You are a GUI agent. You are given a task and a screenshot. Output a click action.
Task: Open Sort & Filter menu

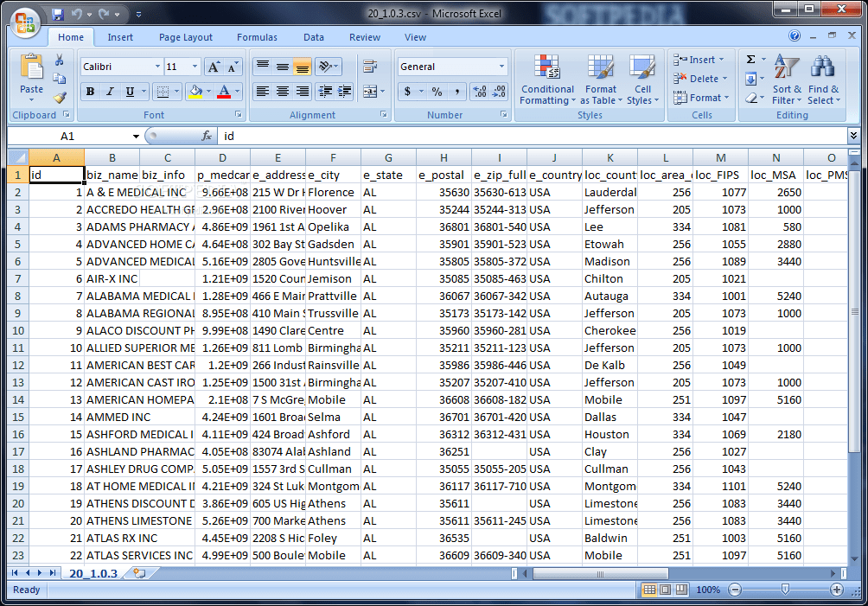coord(787,80)
